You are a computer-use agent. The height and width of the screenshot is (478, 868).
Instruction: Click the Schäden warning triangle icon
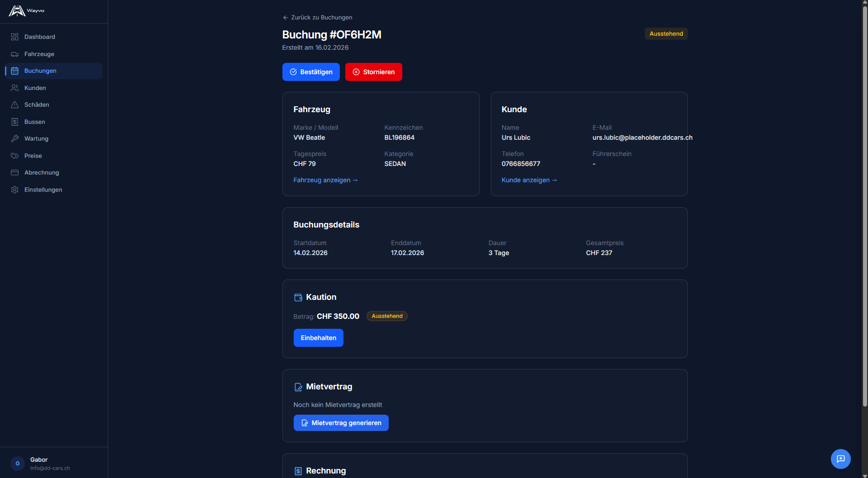pyautogui.click(x=15, y=105)
